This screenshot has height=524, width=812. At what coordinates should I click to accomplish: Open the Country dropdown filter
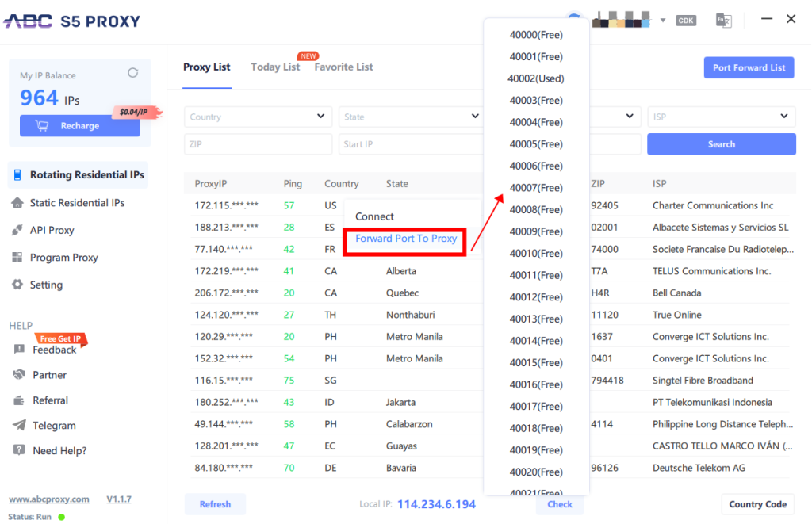point(258,117)
